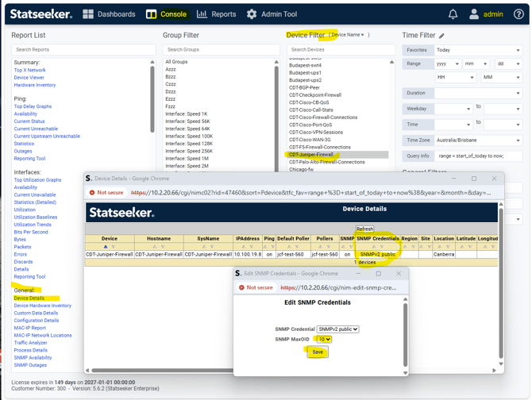Open the help question mark icon

[519, 14]
